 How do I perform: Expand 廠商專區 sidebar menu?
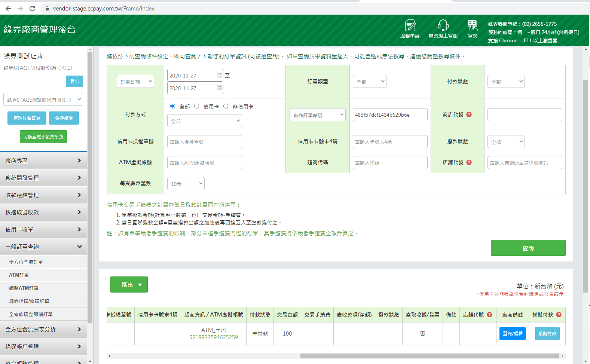(43, 160)
